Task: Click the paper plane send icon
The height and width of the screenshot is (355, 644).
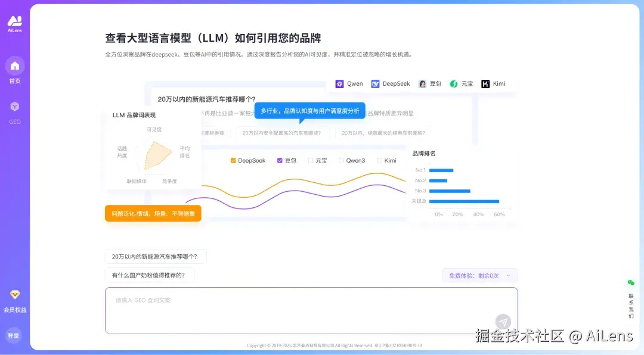Action: (503, 321)
